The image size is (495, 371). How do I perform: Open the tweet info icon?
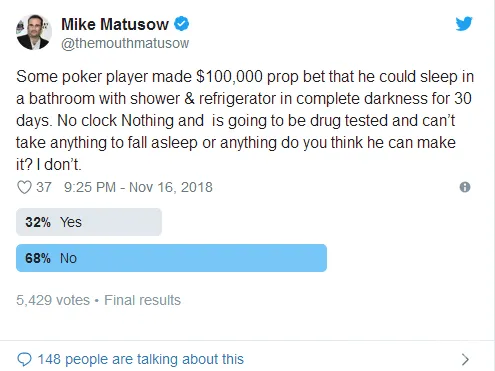pos(465,187)
